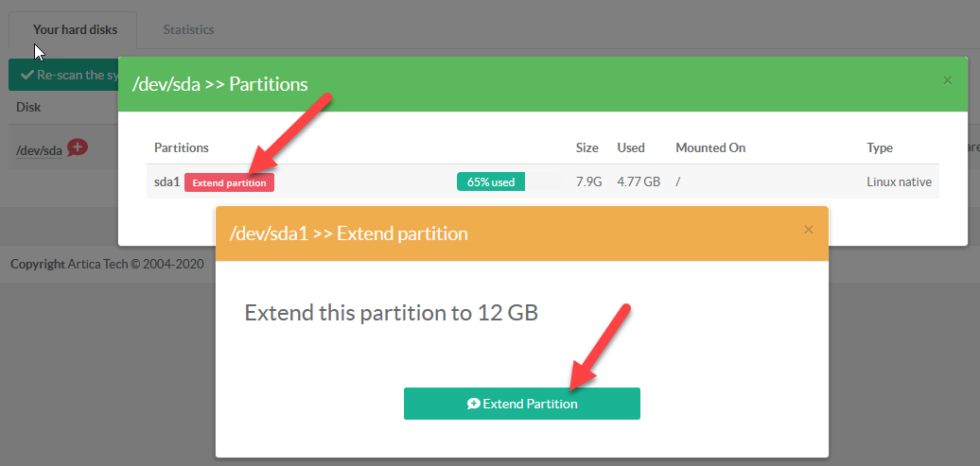Click the Type column header
Viewport: 980px width, 466px height.
(x=880, y=147)
